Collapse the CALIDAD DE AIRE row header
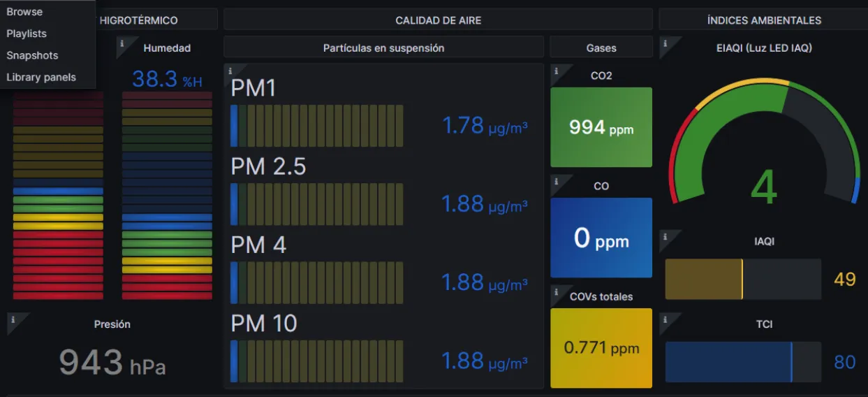Viewport: 868px width, 397px height. click(x=438, y=20)
